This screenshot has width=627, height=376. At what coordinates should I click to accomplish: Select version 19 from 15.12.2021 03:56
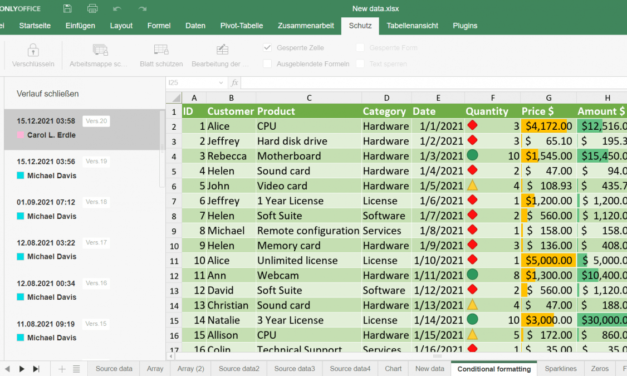[x=82, y=170]
